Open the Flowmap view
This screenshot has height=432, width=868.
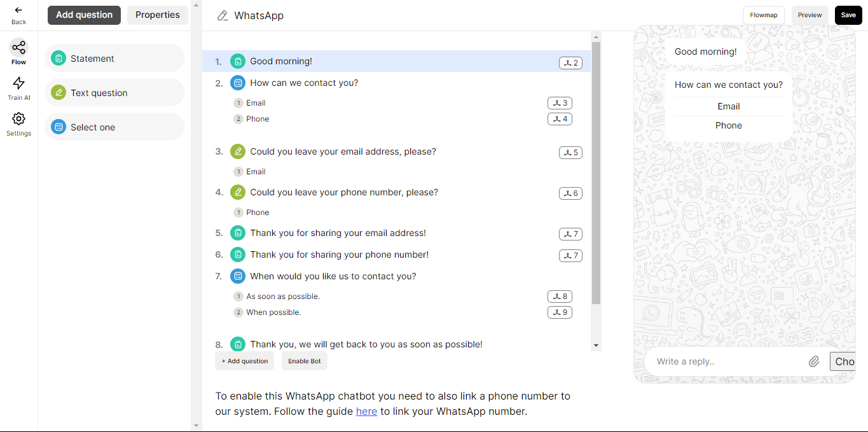coord(764,15)
